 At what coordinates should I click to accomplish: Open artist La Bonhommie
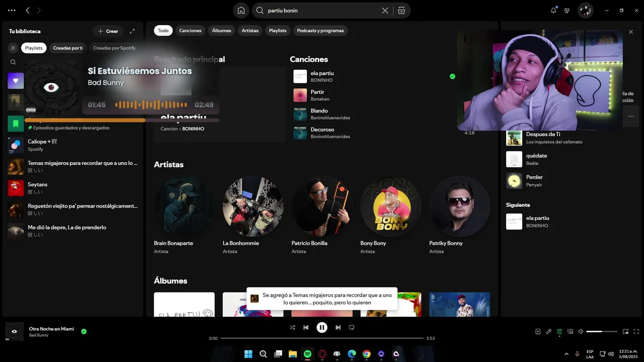coord(253,215)
